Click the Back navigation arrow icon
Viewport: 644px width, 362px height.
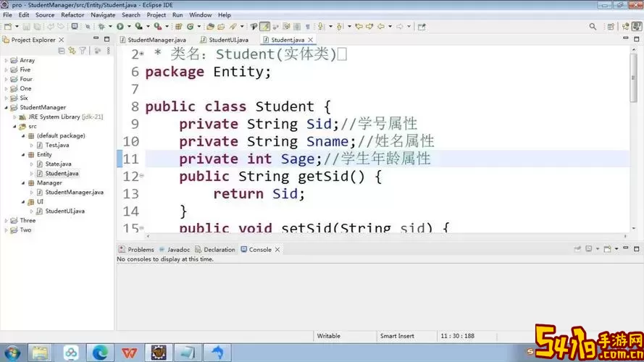click(x=381, y=27)
